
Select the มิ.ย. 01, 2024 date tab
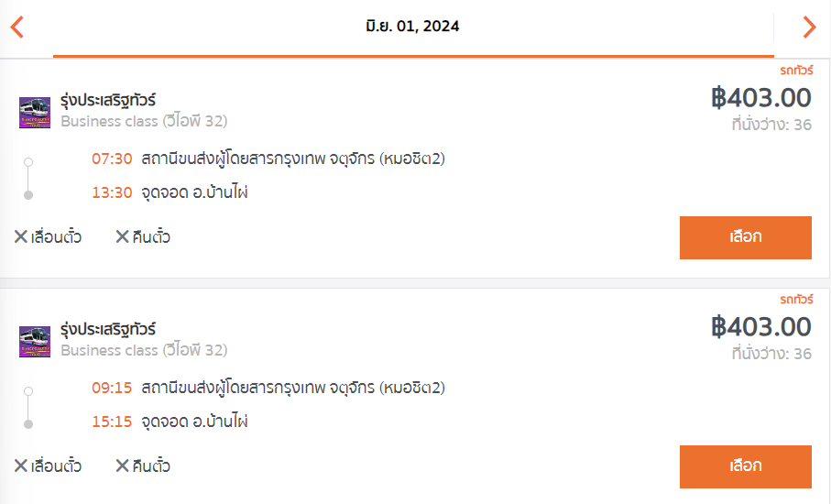pyautogui.click(x=413, y=27)
